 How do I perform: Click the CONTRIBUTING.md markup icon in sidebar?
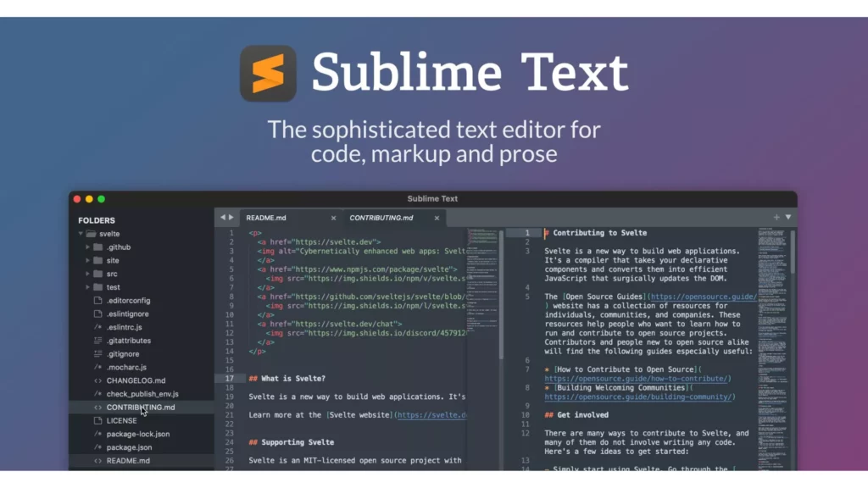98,408
